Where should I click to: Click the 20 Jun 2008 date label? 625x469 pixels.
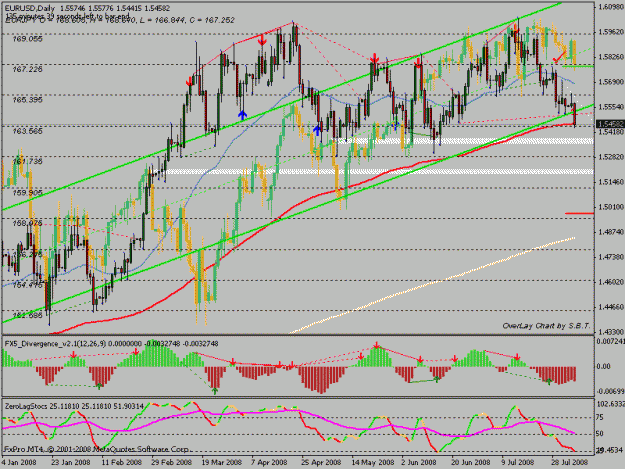[x=471, y=463]
